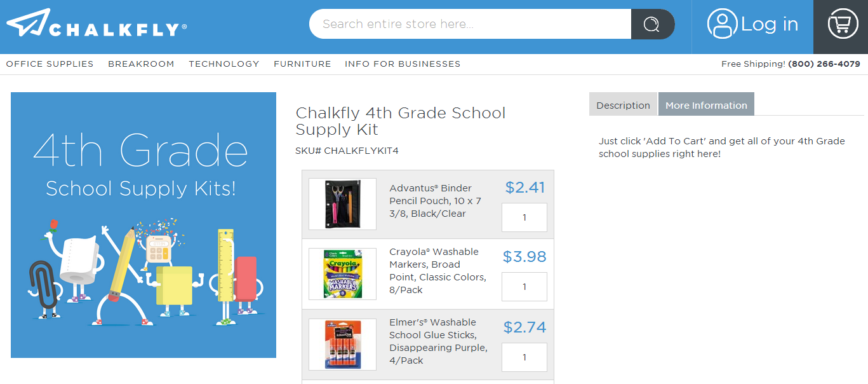Edit quantity for Advantus Pencil Pouch
This screenshot has width=868, height=384.
(524, 217)
